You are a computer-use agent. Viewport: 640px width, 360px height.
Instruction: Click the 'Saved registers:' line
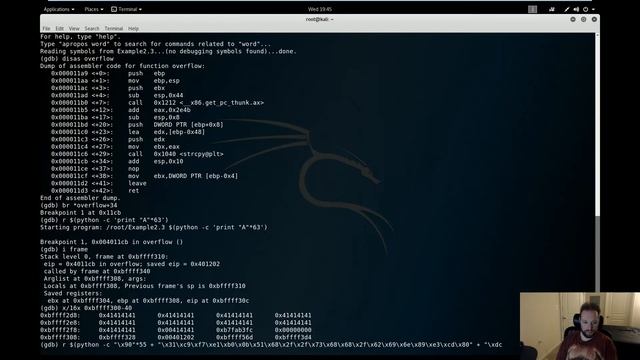73,293
